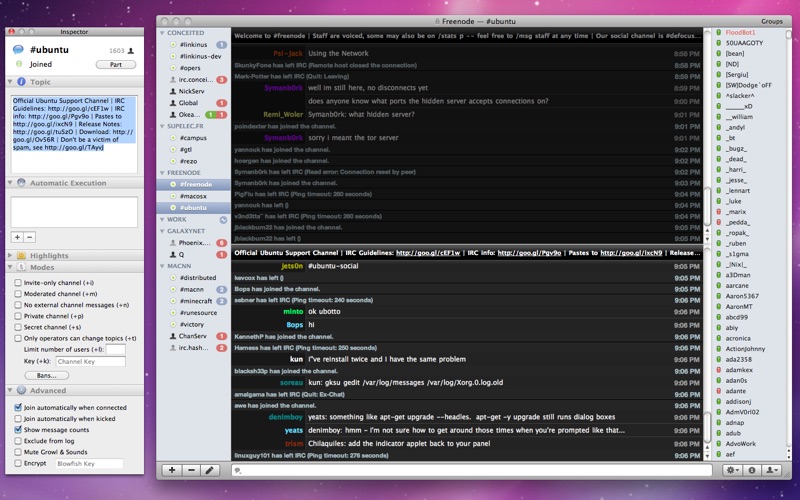The height and width of the screenshot is (500, 800).
Task: Click the Bans… button
Action: point(46,376)
